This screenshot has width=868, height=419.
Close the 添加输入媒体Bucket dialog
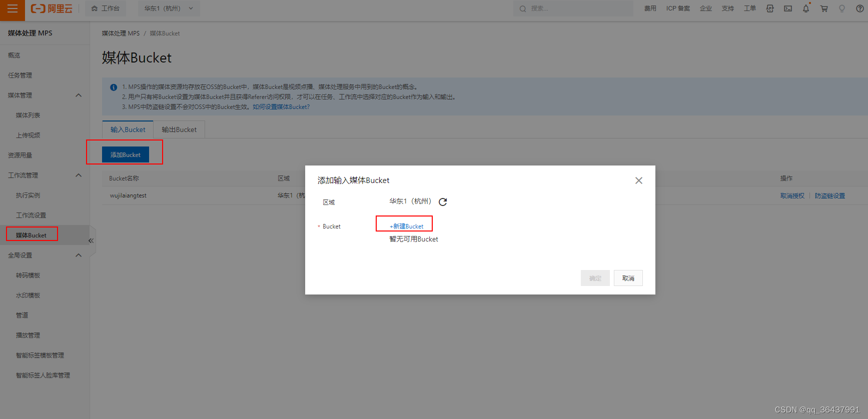[x=639, y=180]
